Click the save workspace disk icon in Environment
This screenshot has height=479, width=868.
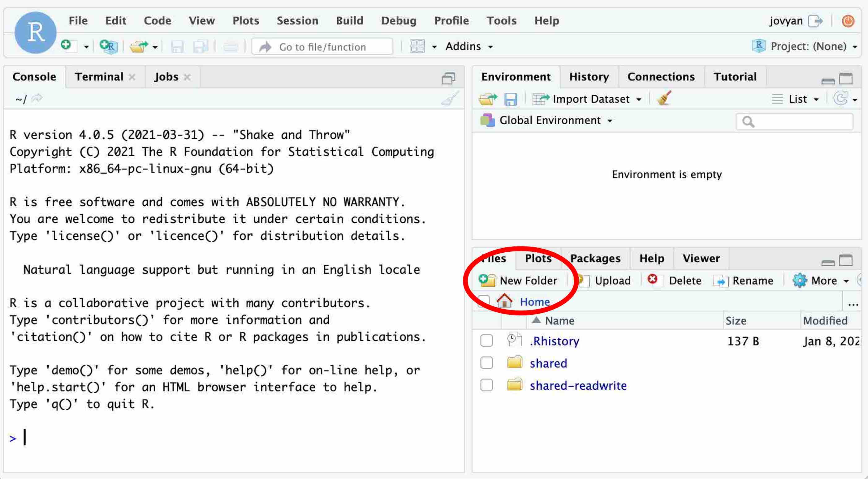511,99
